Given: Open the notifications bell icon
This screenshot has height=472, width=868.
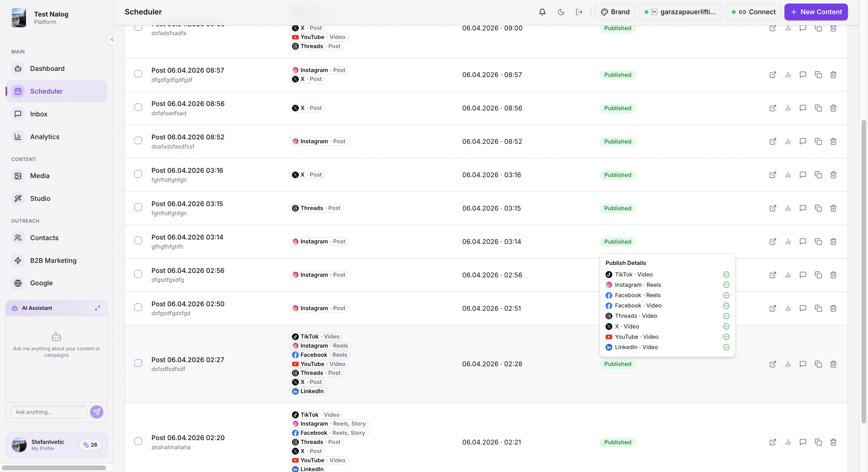Looking at the screenshot, I should 542,12.
